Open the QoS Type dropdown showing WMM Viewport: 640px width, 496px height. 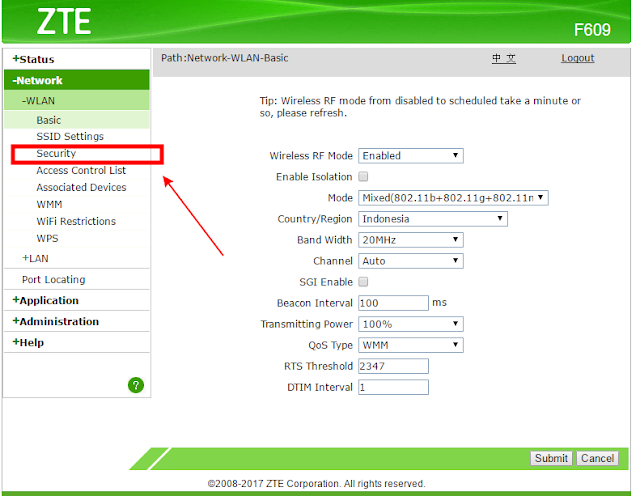click(x=411, y=345)
